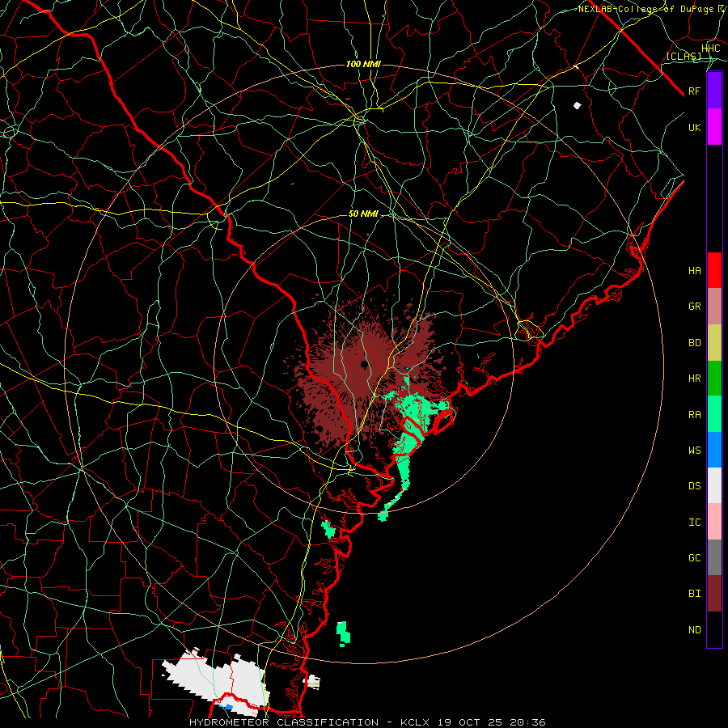This screenshot has width=728, height=728.
Task: Click the DS legend label
Action: click(x=695, y=486)
